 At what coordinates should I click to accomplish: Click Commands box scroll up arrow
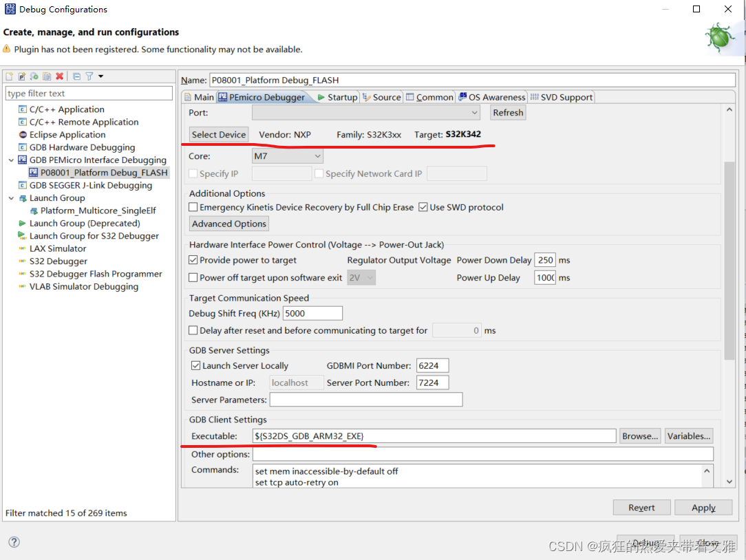point(707,471)
